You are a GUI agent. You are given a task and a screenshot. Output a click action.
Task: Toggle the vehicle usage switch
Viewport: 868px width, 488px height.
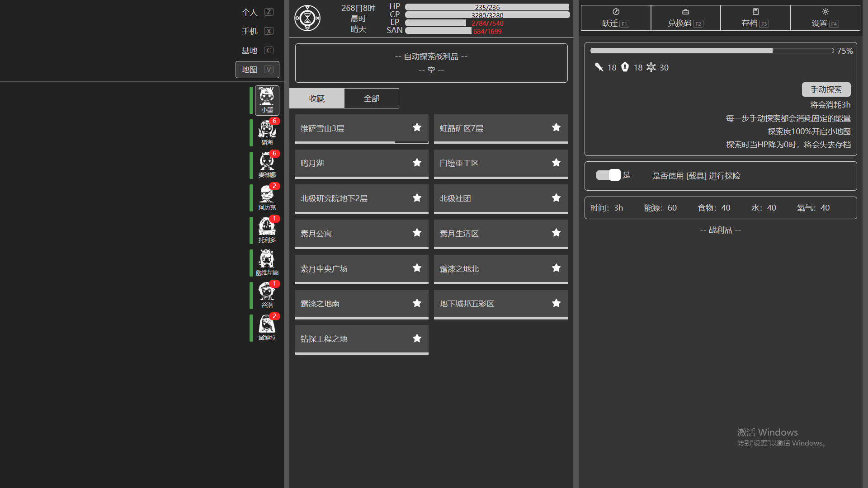click(x=608, y=175)
